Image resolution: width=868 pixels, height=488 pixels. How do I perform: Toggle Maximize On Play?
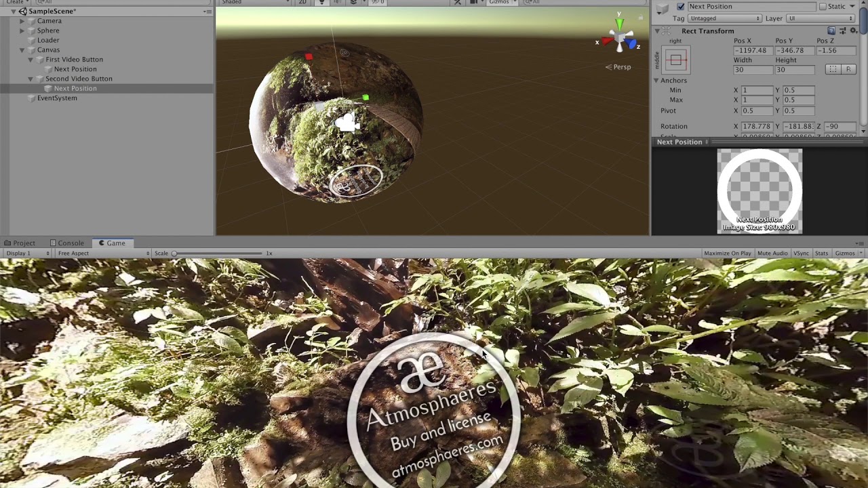[727, 253]
